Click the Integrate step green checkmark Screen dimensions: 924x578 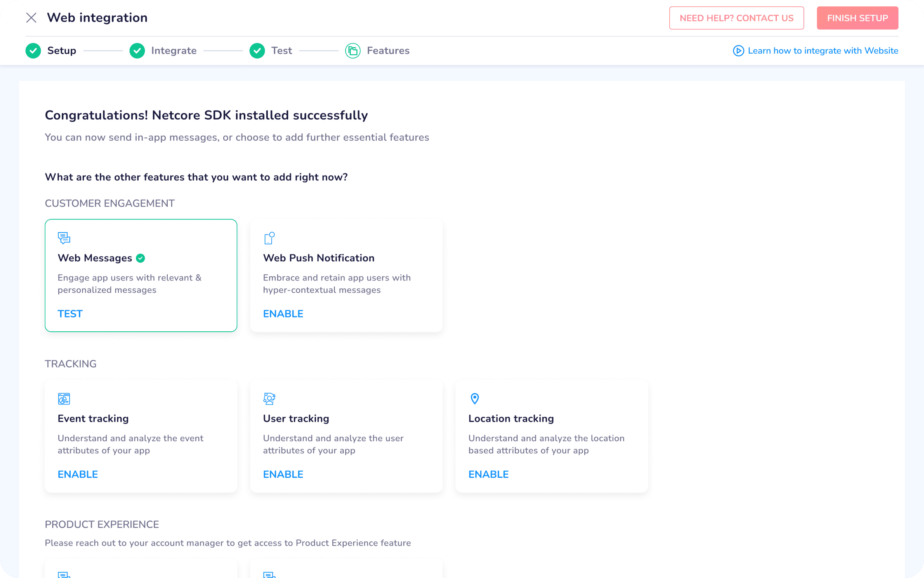coord(137,51)
